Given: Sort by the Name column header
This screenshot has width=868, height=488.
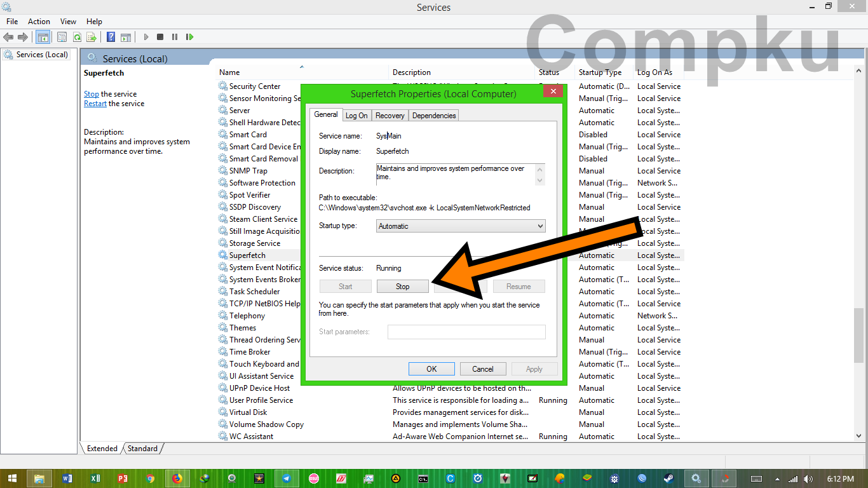Looking at the screenshot, I should tap(302, 72).
